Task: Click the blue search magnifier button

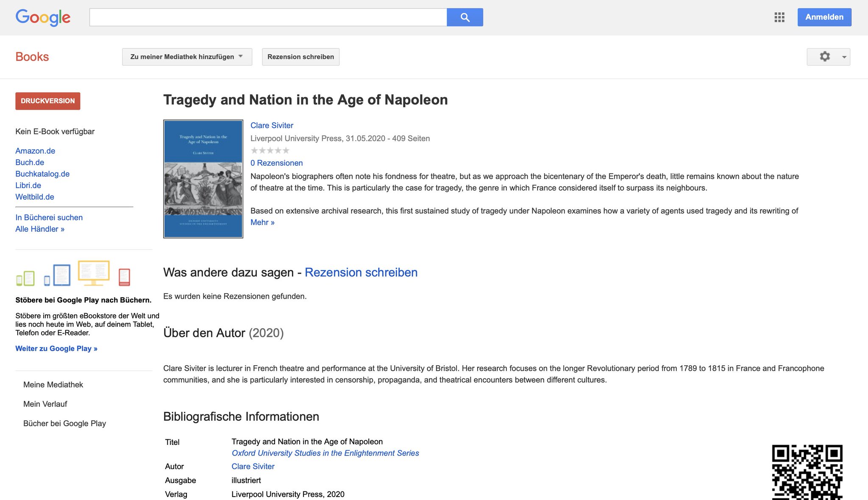Action: [465, 17]
